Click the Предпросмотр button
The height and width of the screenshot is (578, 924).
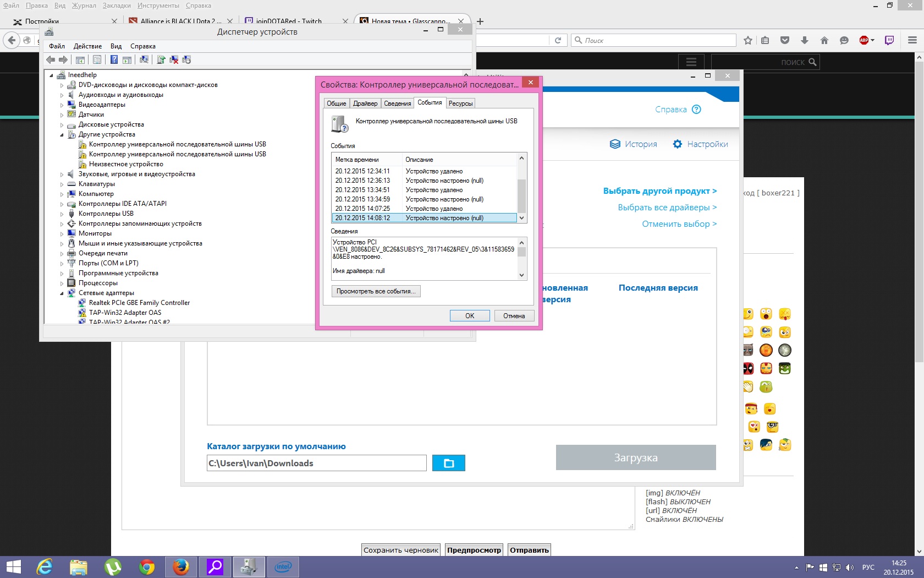click(x=474, y=550)
